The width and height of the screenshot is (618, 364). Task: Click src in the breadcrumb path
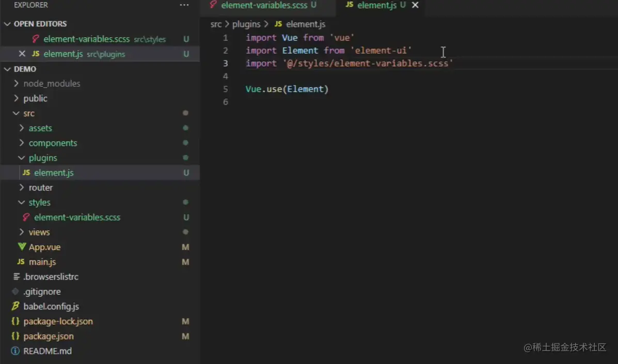click(x=216, y=24)
